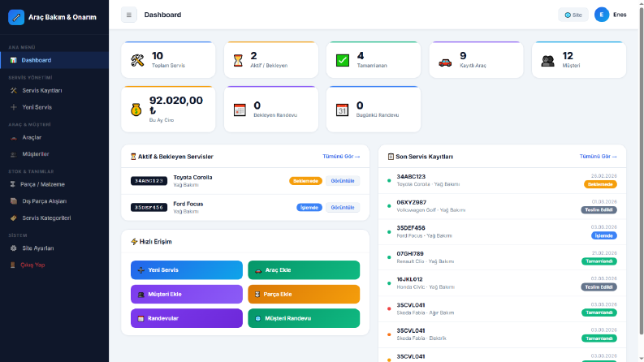Open Site Ayarları settings item
This screenshot has height=362, width=644.
(54, 248)
